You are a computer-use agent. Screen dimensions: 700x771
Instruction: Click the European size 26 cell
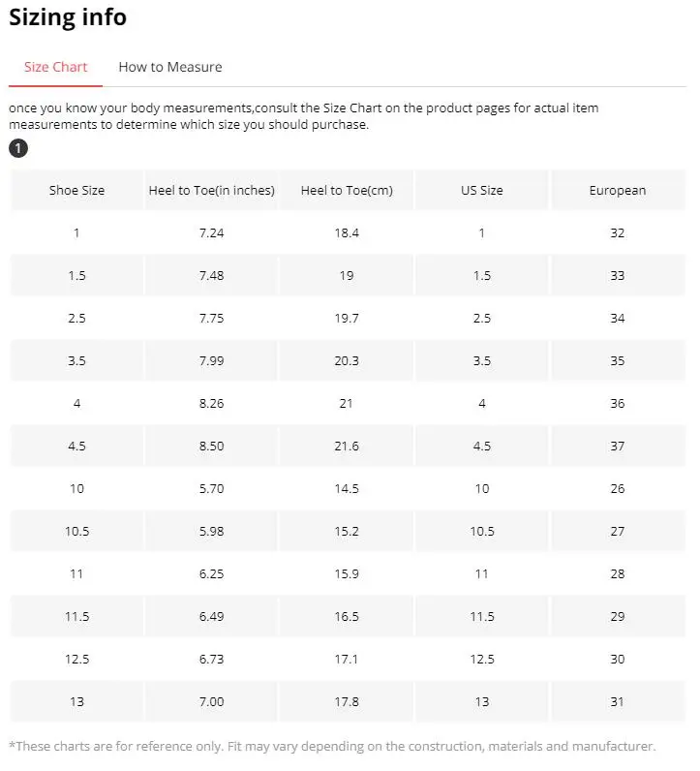click(x=618, y=489)
